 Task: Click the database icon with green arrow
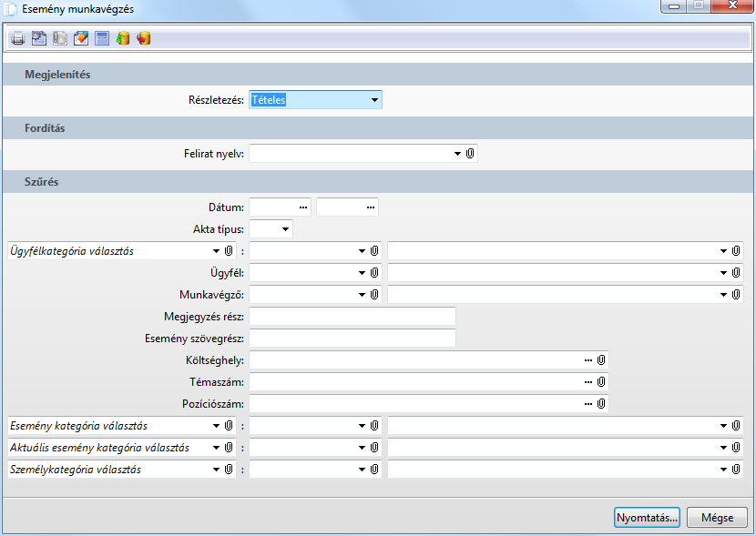pyautogui.click(x=123, y=39)
